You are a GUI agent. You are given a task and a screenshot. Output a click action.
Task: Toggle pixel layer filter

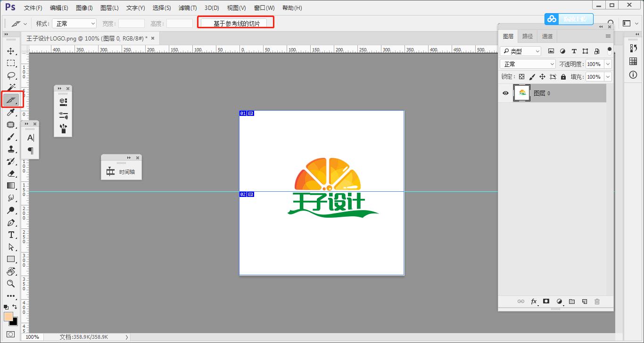(x=551, y=51)
